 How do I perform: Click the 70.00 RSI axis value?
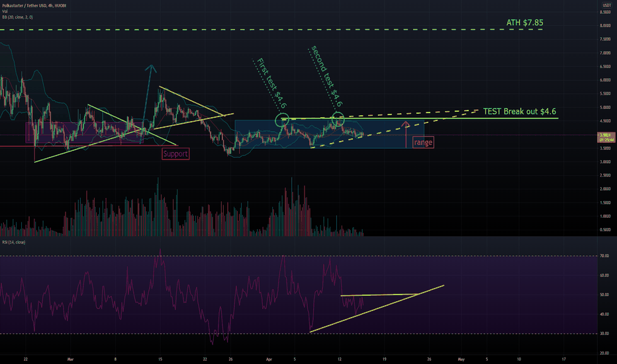604,255
